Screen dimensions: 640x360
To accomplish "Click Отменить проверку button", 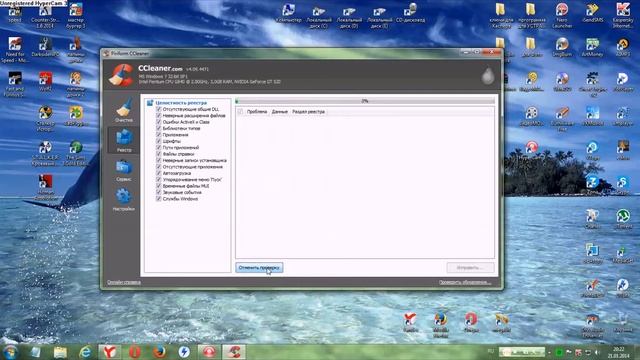I will pyautogui.click(x=259, y=268).
